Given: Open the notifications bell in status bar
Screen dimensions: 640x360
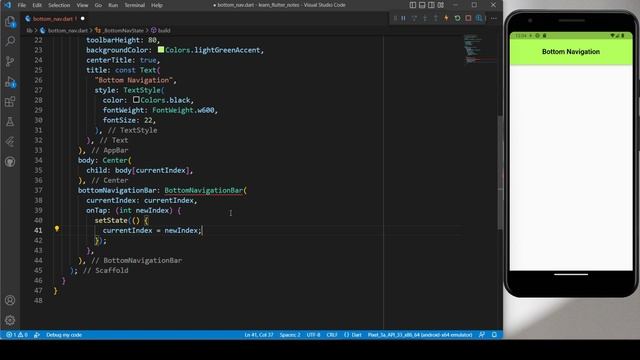Looking at the screenshot, I should [x=494, y=335].
